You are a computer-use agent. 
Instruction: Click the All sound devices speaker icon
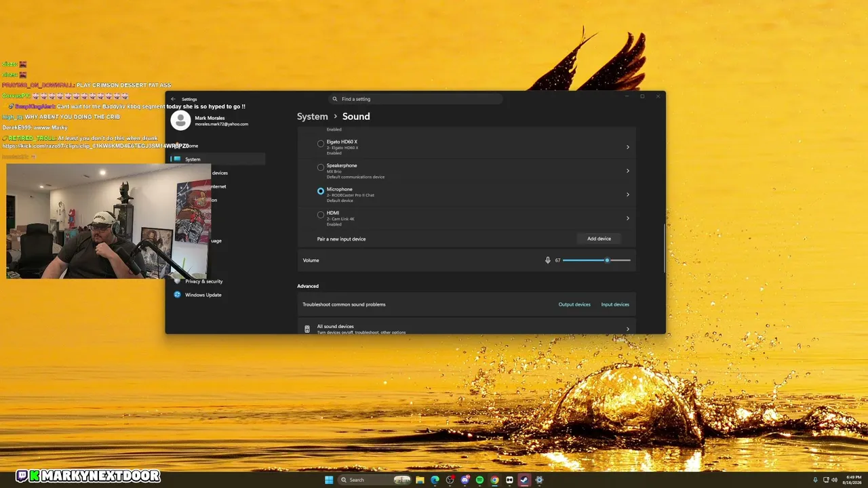click(307, 329)
